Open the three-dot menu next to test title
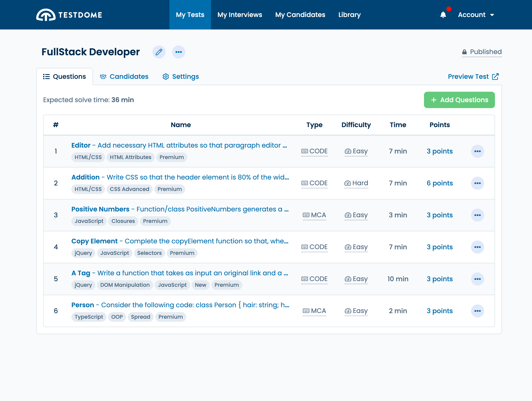The height and width of the screenshot is (401, 532). click(178, 52)
